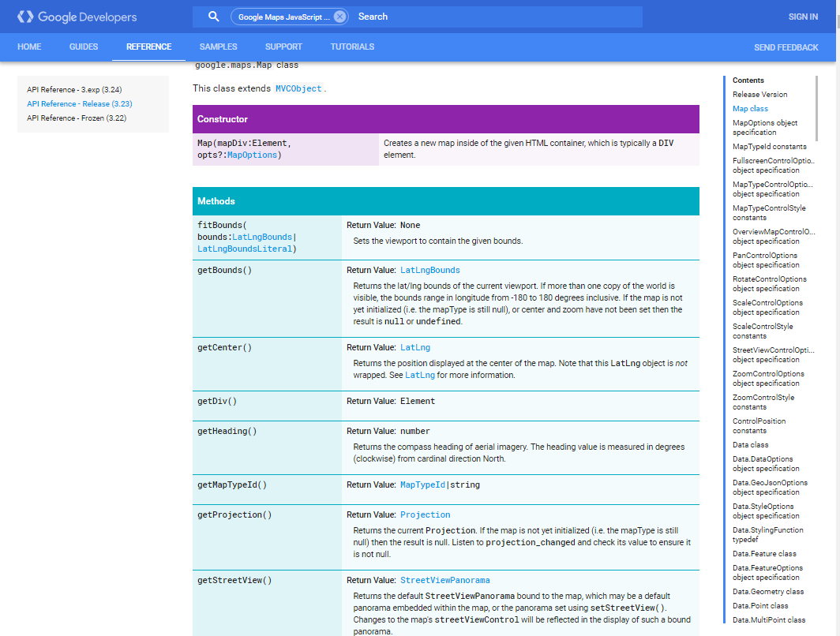Screen dimensions: 840x636
Task: Jump to StreetViewControlOptions object specification
Action: coord(774,355)
